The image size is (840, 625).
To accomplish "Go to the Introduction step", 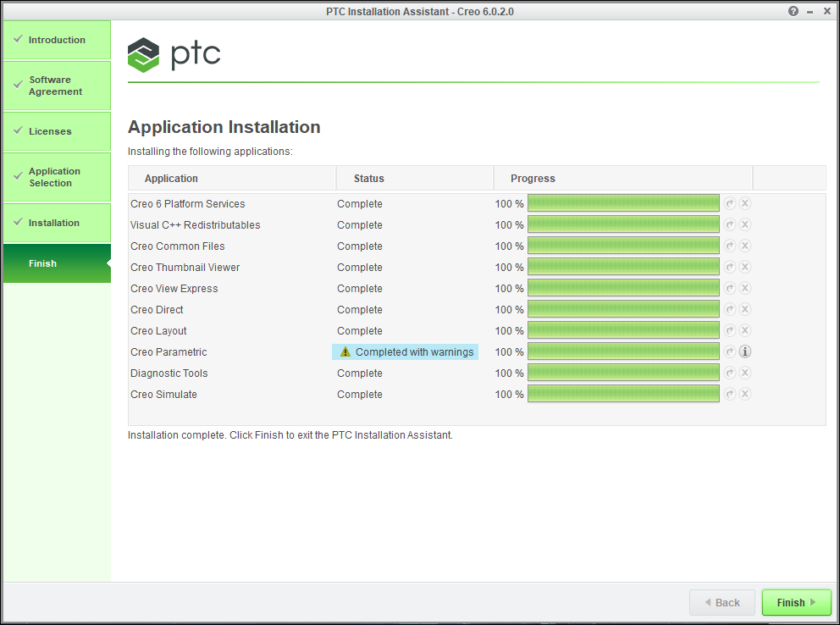I will 57,40.
